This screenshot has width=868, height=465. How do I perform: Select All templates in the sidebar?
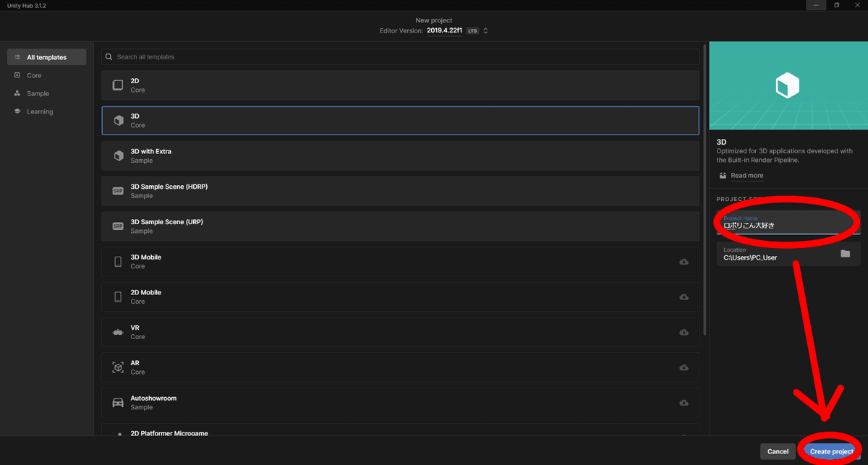pyautogui.click(x=46, y=57)
